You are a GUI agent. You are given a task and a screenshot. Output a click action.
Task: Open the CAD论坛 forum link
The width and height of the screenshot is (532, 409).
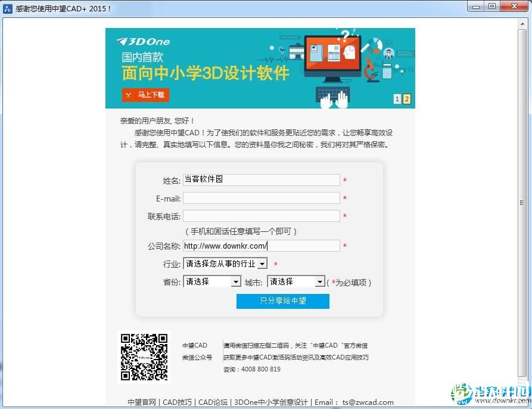pos(213,402)
